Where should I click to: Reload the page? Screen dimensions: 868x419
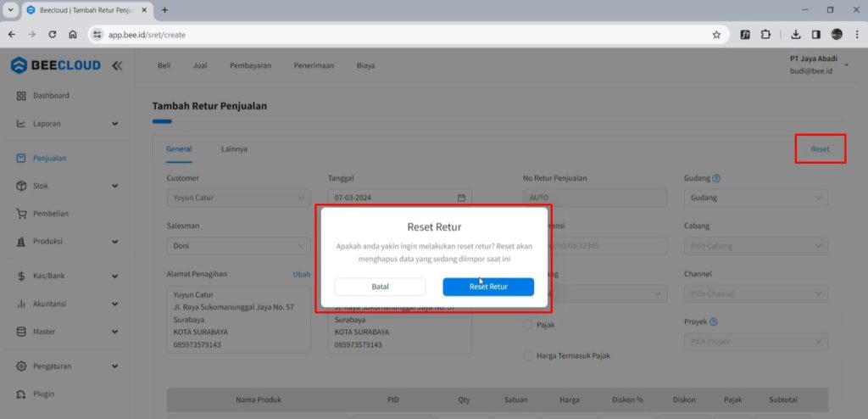click(x=53, y=35)
